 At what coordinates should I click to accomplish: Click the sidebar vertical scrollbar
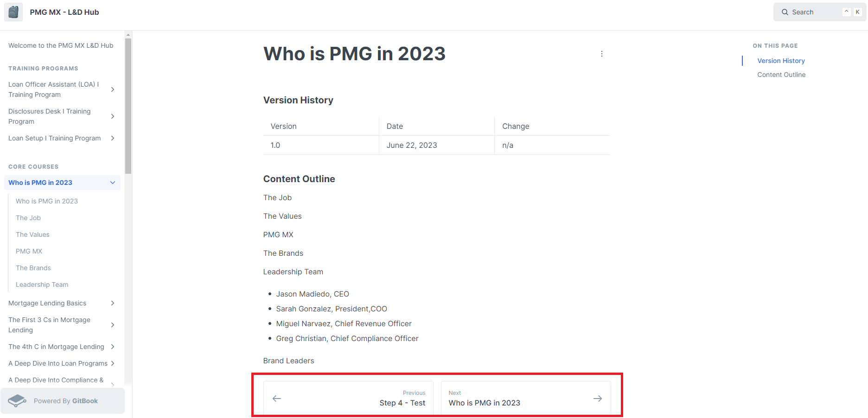[x=128, y=107]
